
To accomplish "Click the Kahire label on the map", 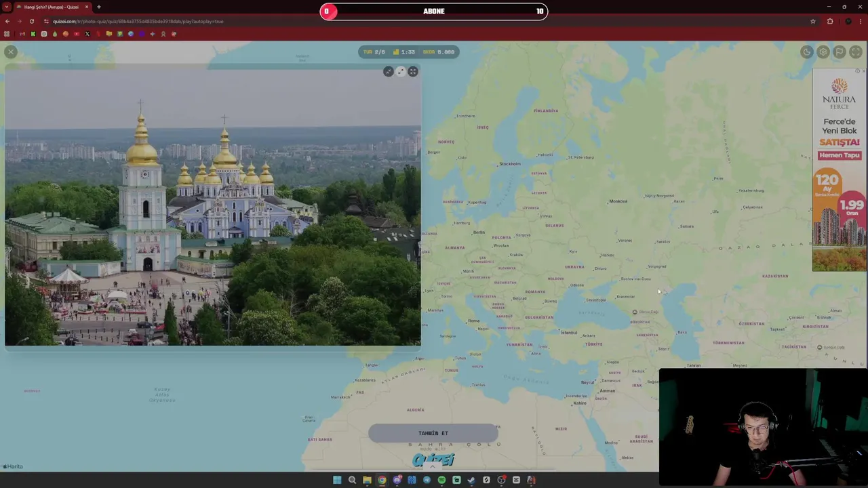I will click(x=580, y=403).
